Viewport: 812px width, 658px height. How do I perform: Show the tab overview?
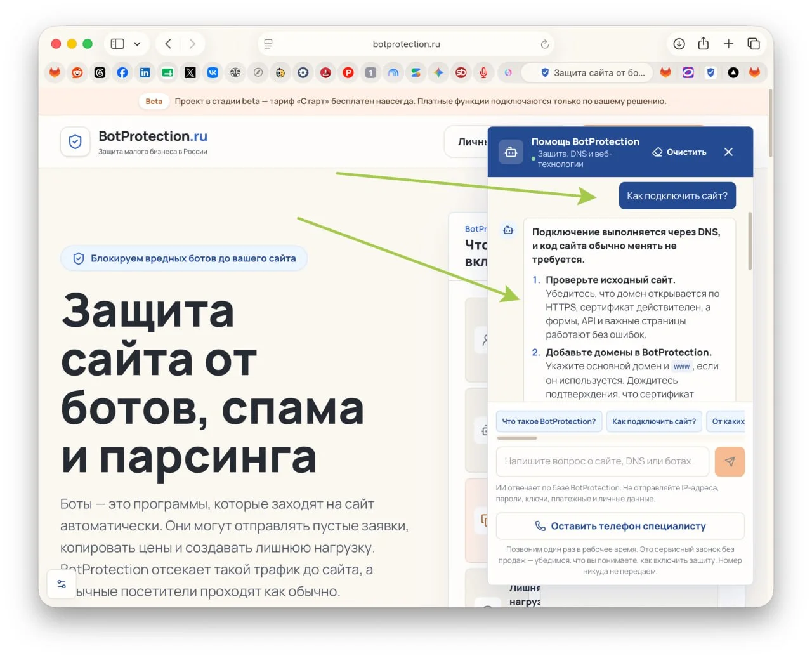(x=754, y=44)
